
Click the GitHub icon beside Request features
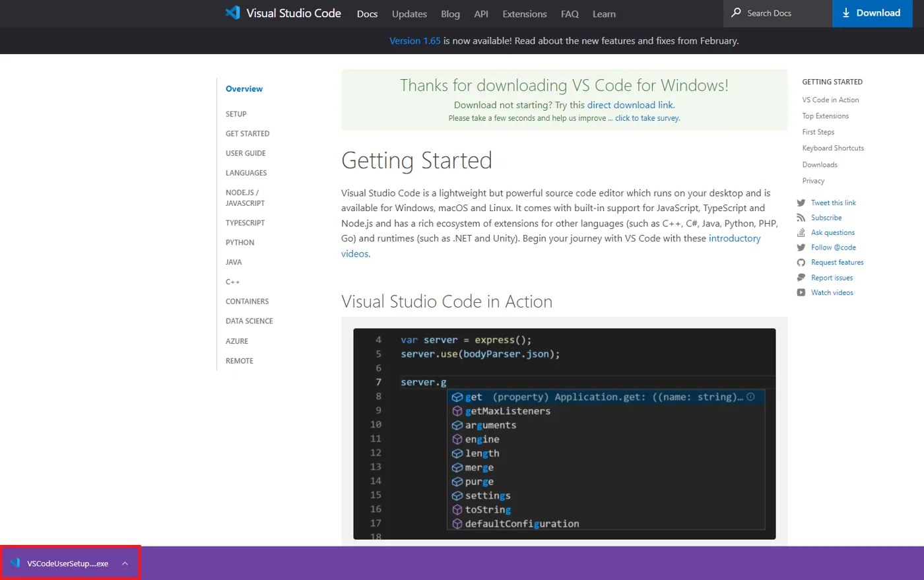tap(801, 263)
